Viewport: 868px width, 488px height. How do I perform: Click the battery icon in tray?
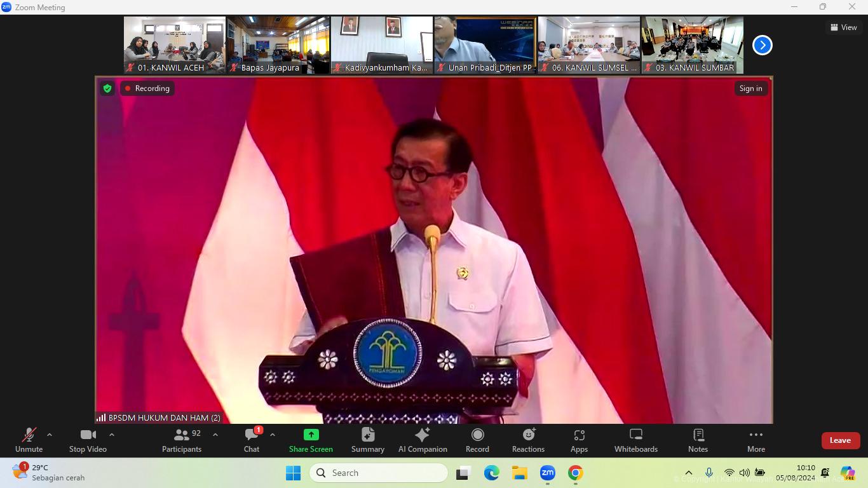pos(759,473)
